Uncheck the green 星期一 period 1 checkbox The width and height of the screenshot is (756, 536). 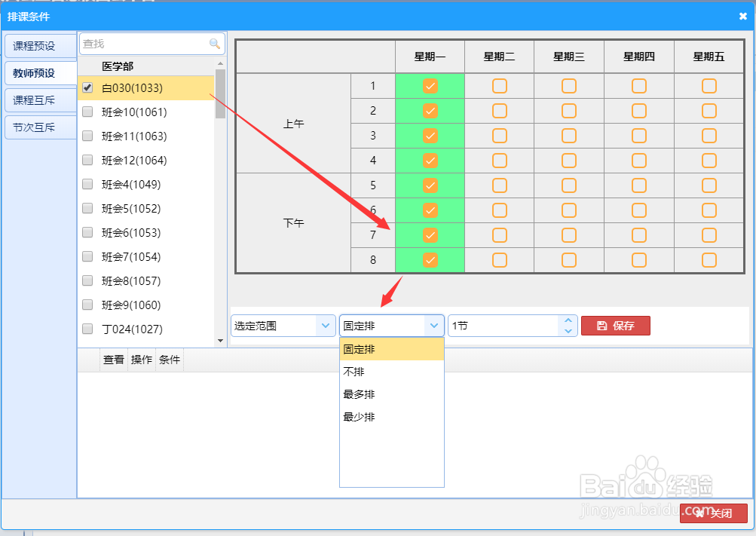430,85
